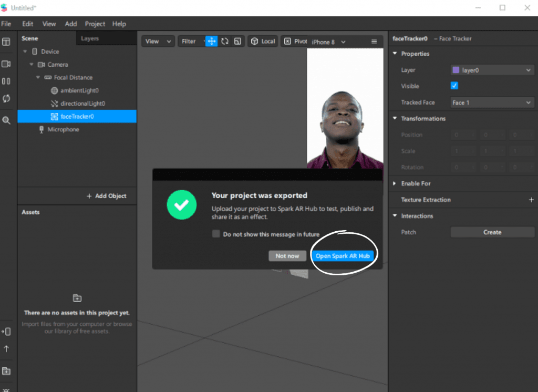Select the move tool in viewport toolbar
Viewport: 538px width, 392px height.
[x=211, y=41]
